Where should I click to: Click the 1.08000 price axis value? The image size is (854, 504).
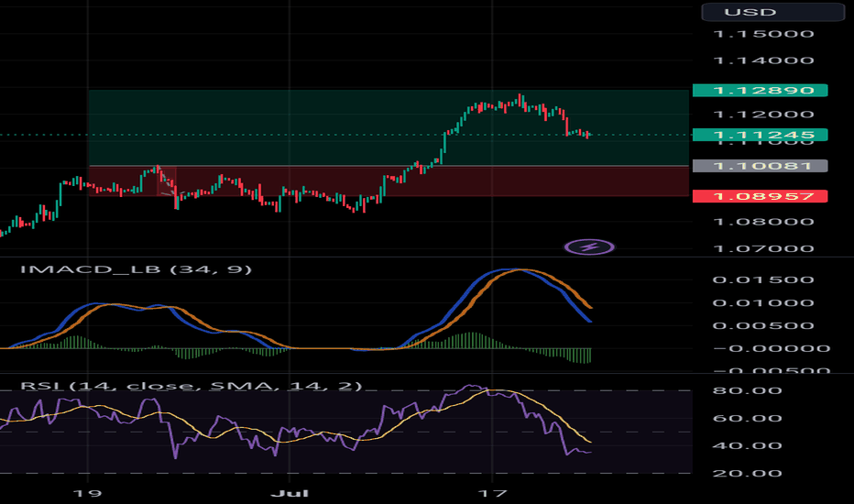(x=763, y=222)
